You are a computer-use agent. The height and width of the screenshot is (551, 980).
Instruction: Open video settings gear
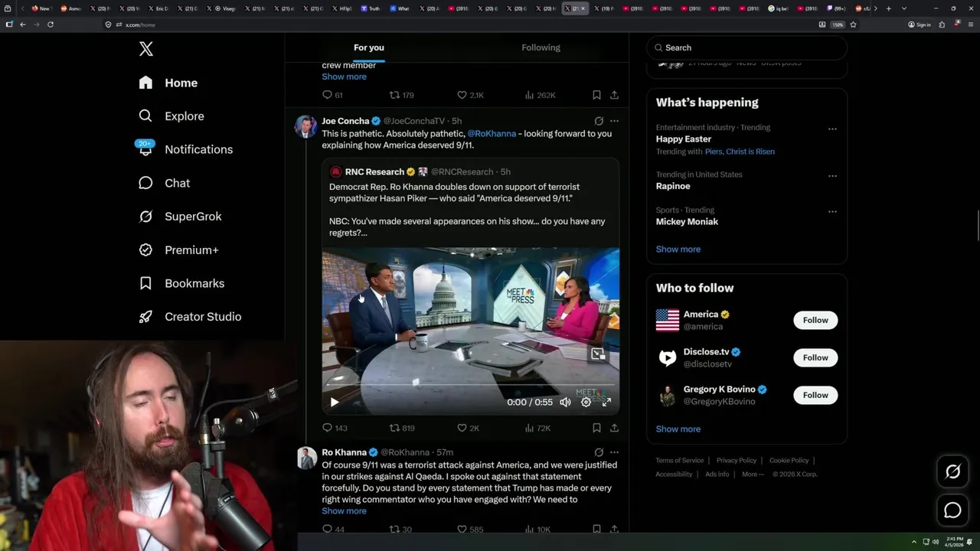pyautogui.click(x=586, y=402)
